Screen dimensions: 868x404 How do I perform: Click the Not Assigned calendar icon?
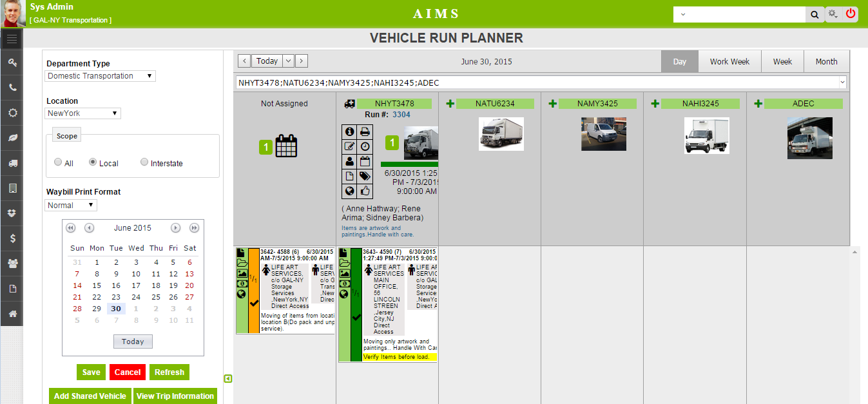pos(286,146)
